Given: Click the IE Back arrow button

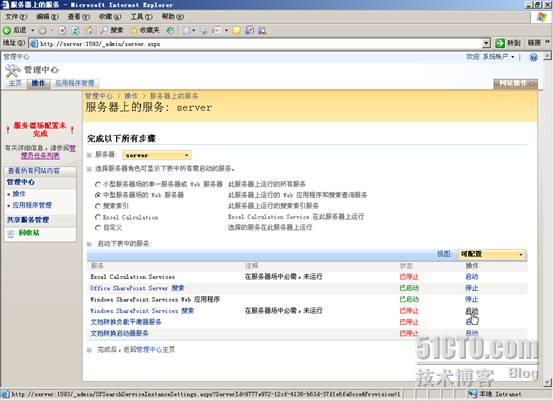Looking at the screenshot, I should pos(7,30).
